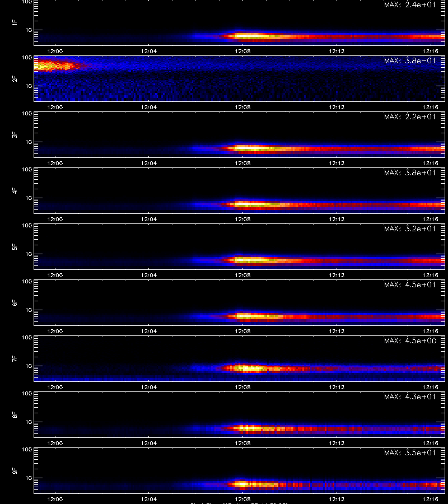Click the 10 y-axis label of panel 2F

coord(29,86)
